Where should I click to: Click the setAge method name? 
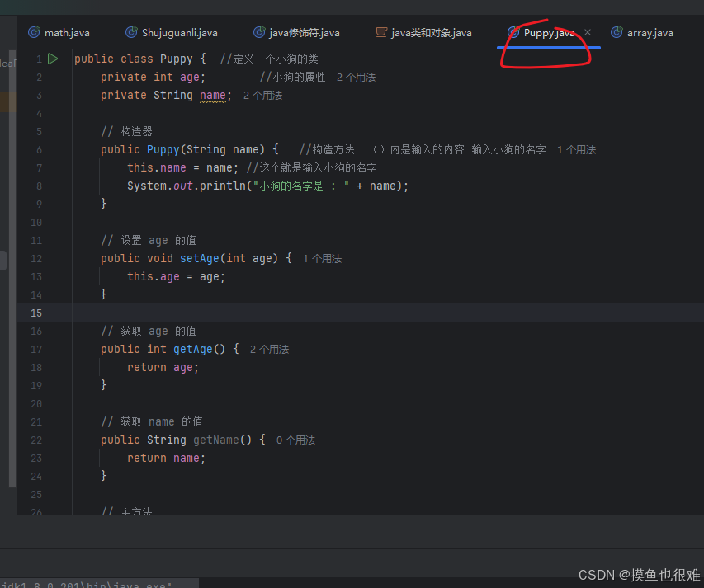200,258
